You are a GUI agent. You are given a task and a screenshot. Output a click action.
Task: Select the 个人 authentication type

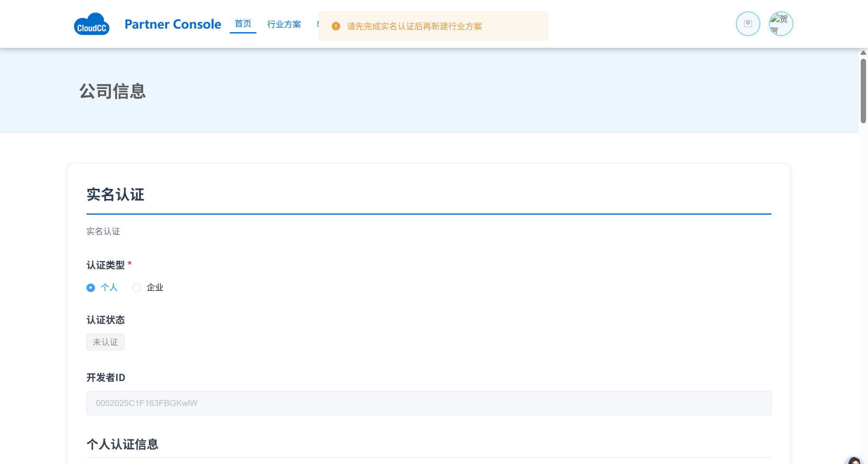(91, 288)
